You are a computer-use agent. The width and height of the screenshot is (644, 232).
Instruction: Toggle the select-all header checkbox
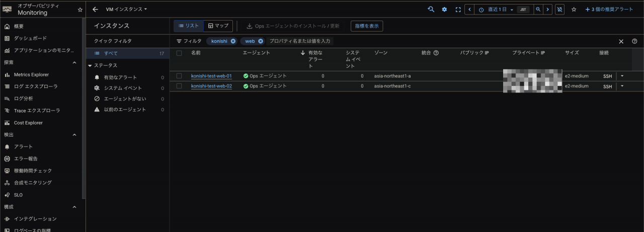tap(179, 53)
